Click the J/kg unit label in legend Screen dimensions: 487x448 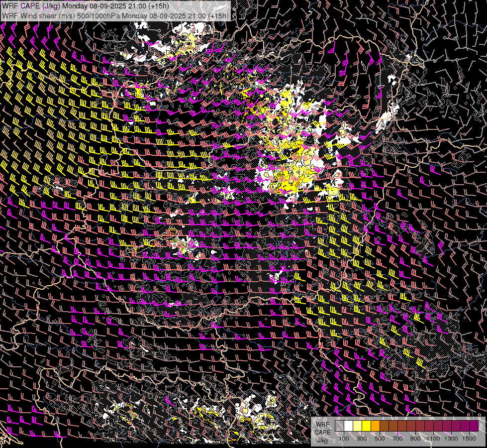pyautogui.click(x=322, y=441)
